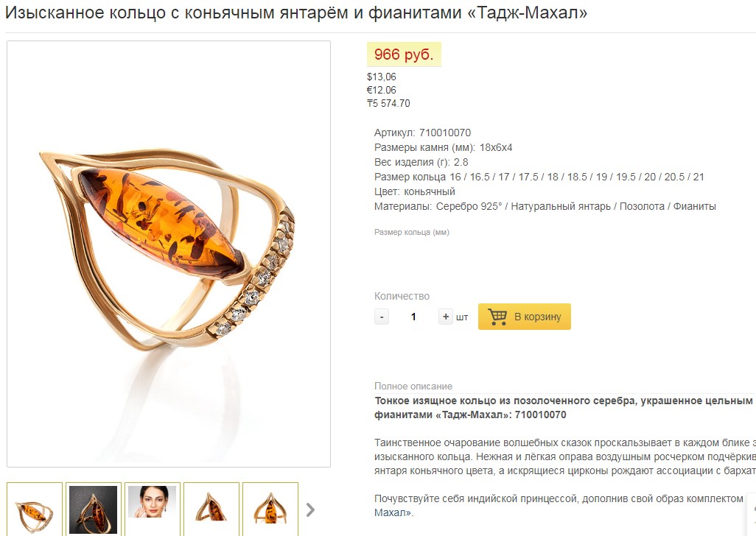
Task: Show next thumbnails with right chevron
Action: click(310, 509)
